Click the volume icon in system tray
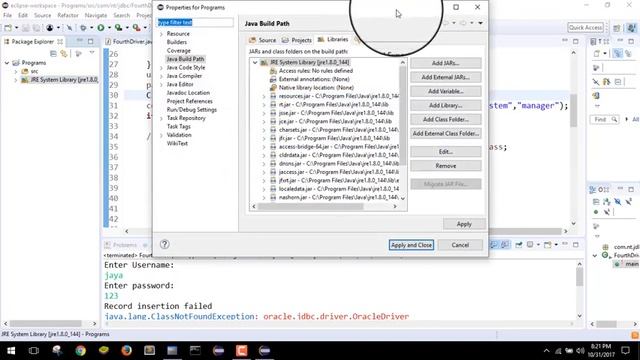The image size is (640, 360). coord(580,351)
